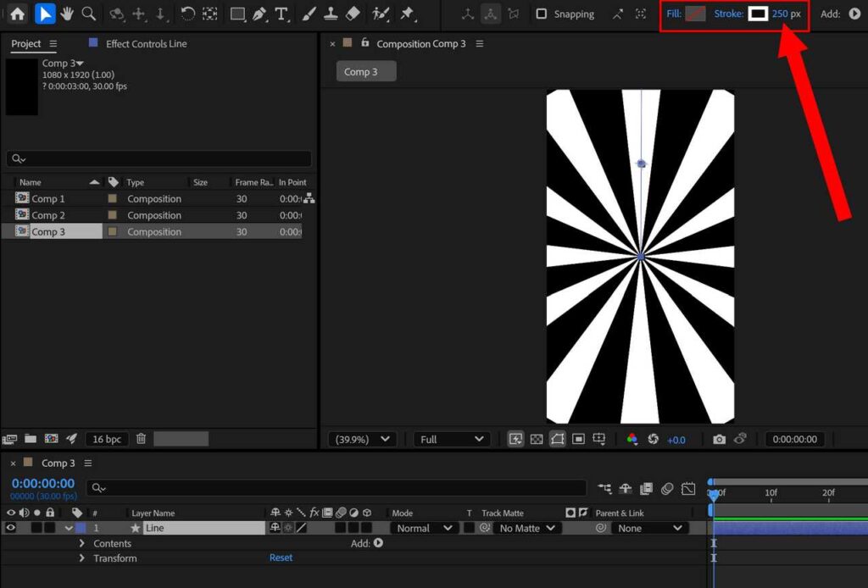The image size is (868, 588).
Task: Toggle mask and shape path visibility
Action: [558, 439]
